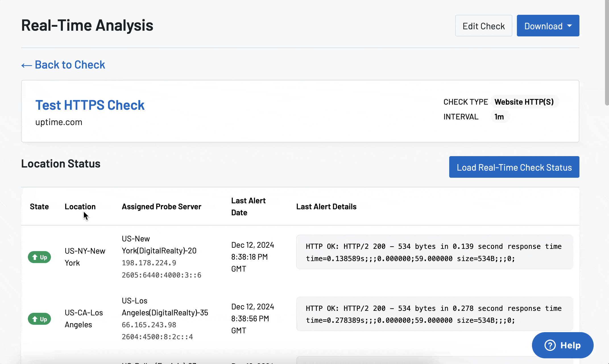This screenshot has height=364, width=609.
Task: Click the Up status icon for US-CA-Los Angeles
Action: 40,318
